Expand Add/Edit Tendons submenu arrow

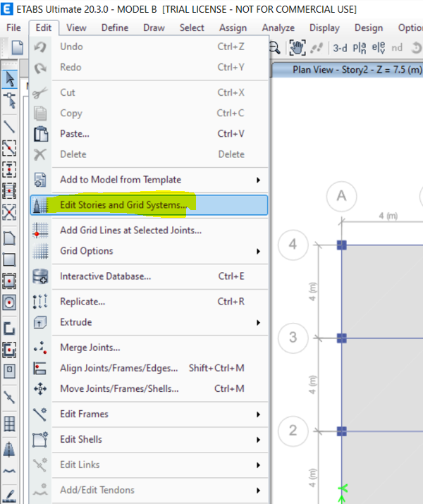pos(259,491)
